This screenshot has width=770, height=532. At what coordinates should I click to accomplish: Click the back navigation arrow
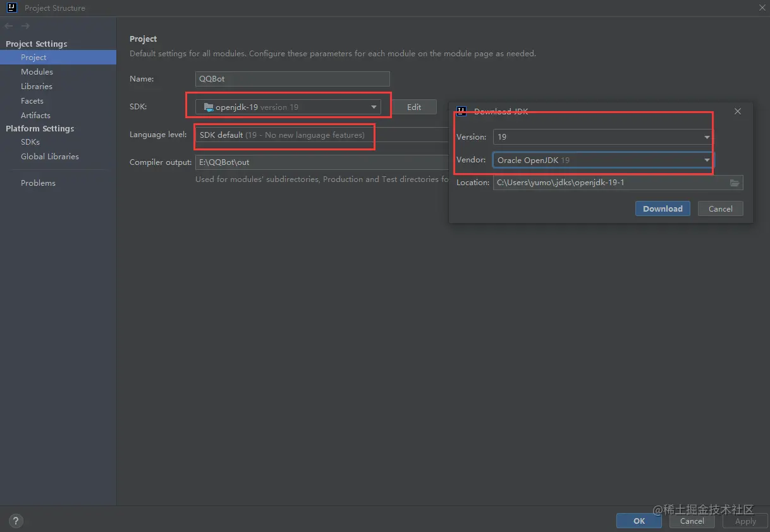9,26
